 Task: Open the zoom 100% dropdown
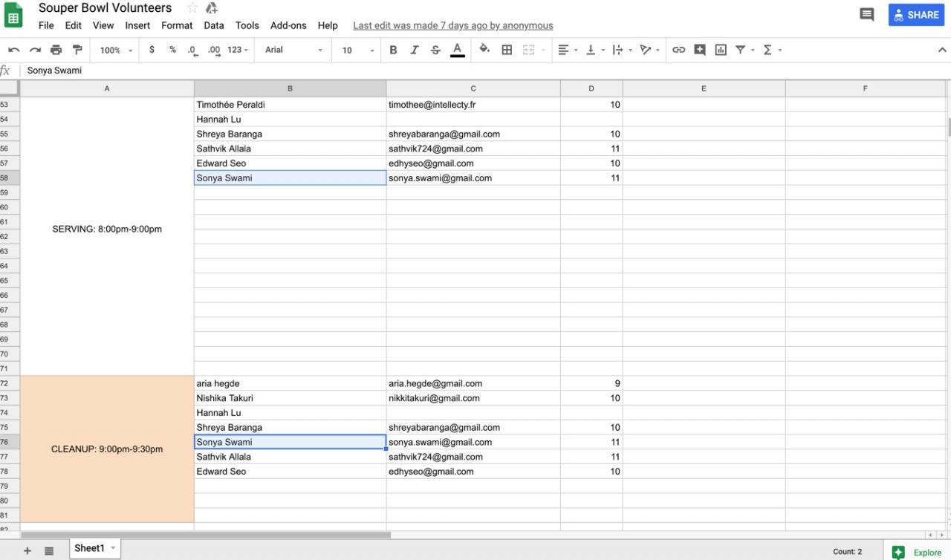tap(116, 50)
